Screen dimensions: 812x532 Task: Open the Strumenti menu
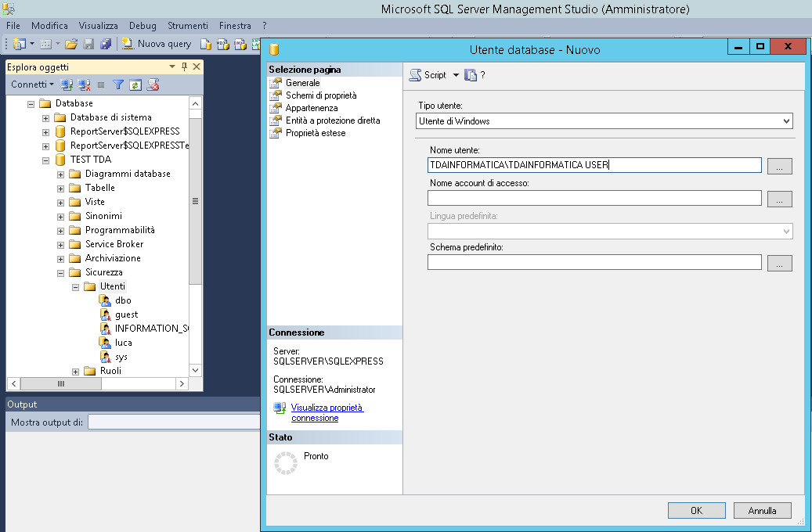187,25
